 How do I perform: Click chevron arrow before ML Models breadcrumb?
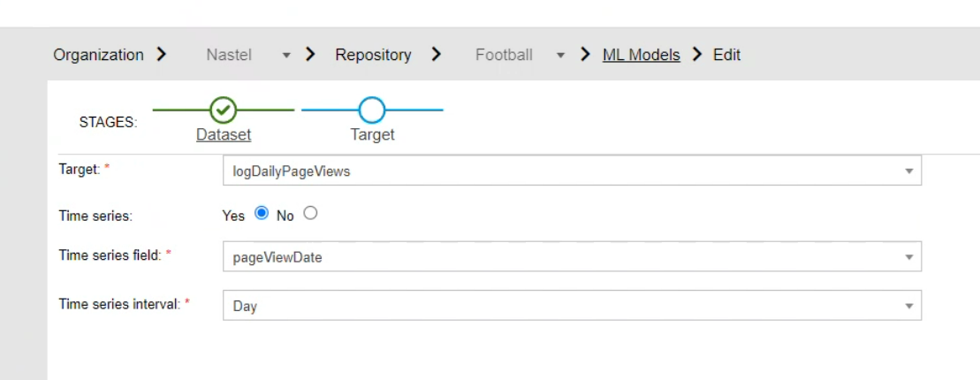(586, 55)
